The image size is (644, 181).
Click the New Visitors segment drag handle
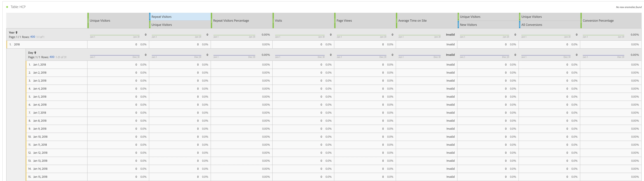click(x=458, y=25)
